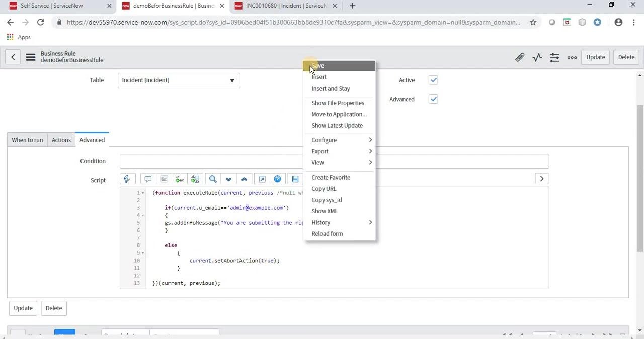Select Show File Properties

[x=340, y=103]
